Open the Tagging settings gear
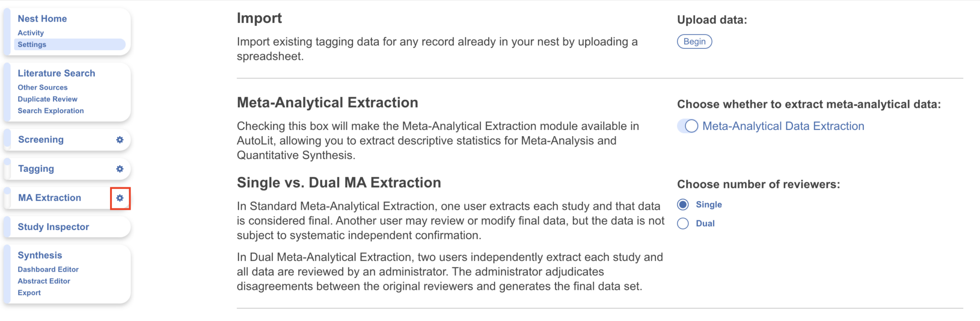 [x=119, y=169]
